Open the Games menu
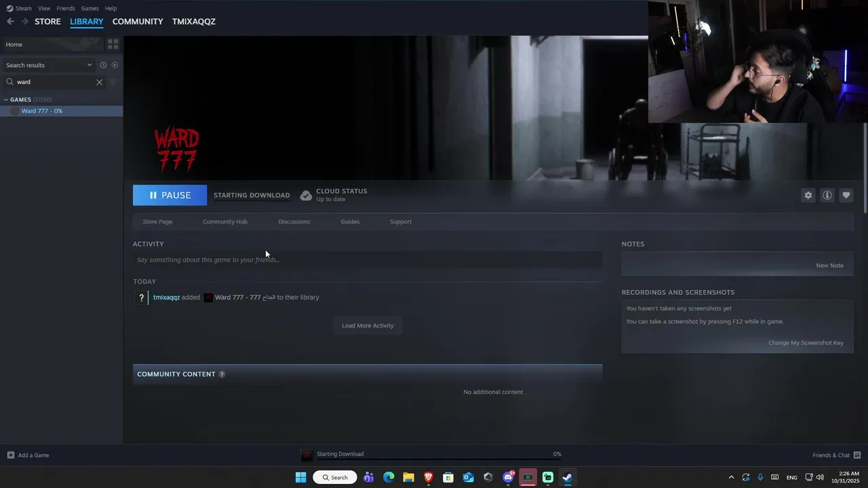Screen dimensions: 868x488 [x=90, y=8]
